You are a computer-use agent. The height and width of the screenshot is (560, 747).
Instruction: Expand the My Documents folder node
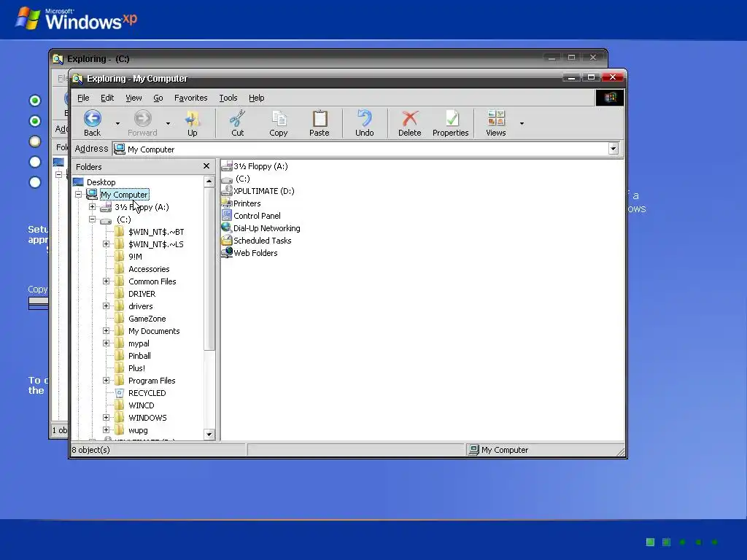coord(107,330)
